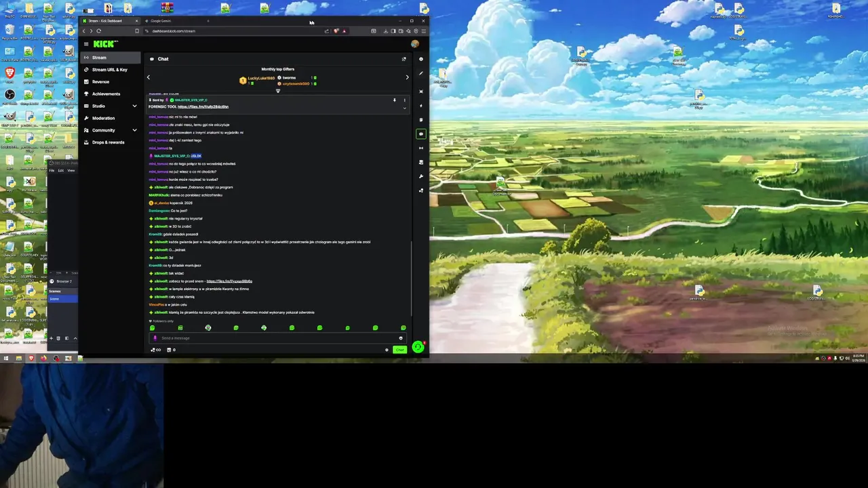
Task: Open the profile avatar menu
Action: (x=415, y=44)
